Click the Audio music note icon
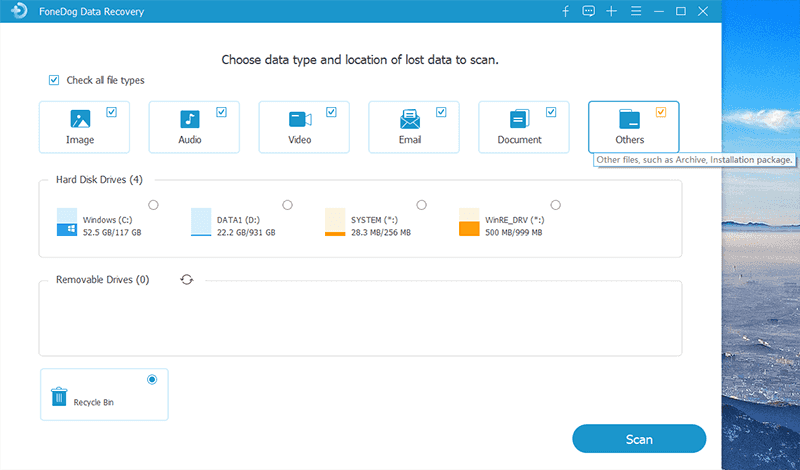The image size is (800, 470). 190,119
